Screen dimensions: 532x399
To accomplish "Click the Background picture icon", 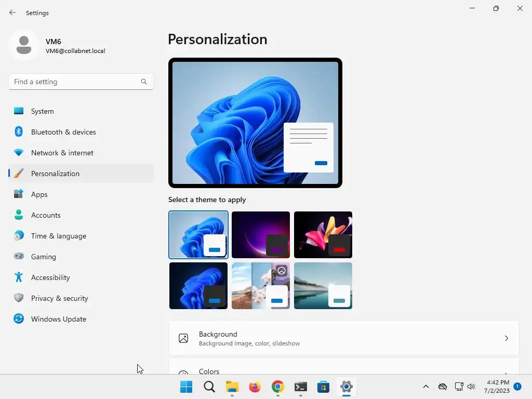I will point(183,338).
